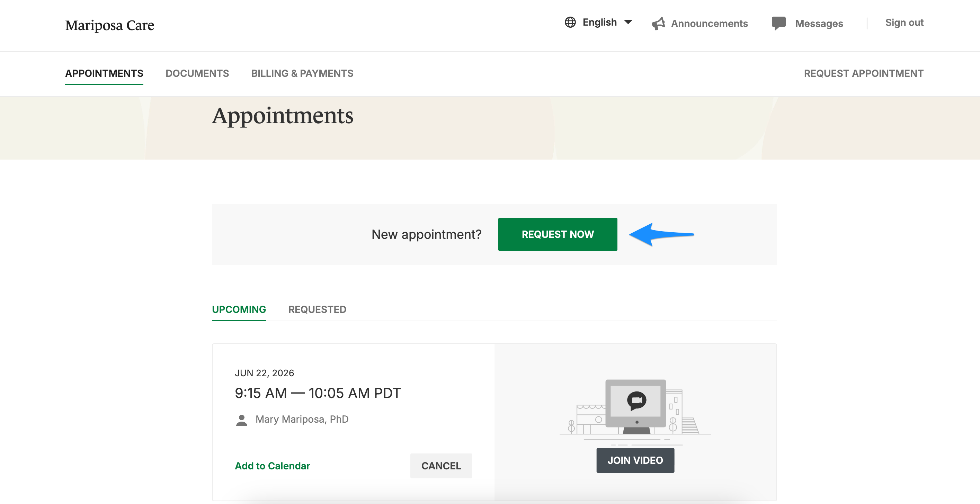Click the Messages speech bubble icon

(x=778, y=23)
